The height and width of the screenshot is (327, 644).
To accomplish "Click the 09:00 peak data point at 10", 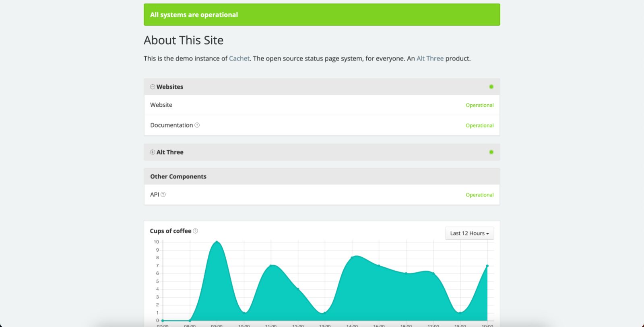I will tap(217, 242).
